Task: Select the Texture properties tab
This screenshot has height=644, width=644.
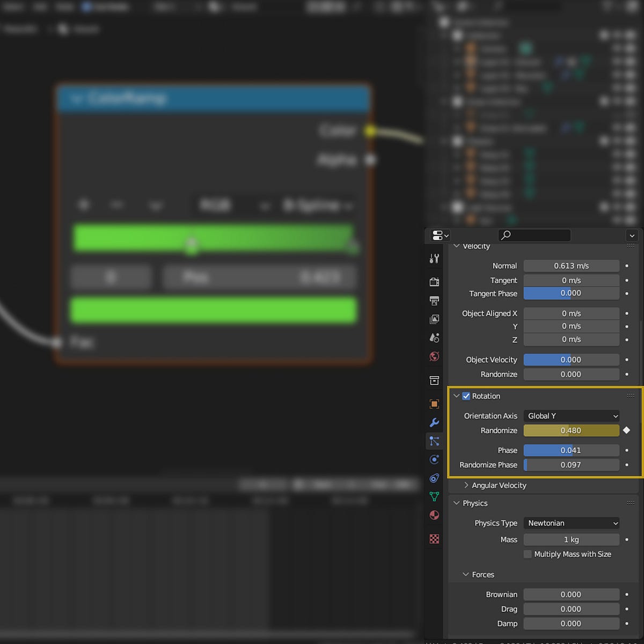Action: (x=434, y=539)
